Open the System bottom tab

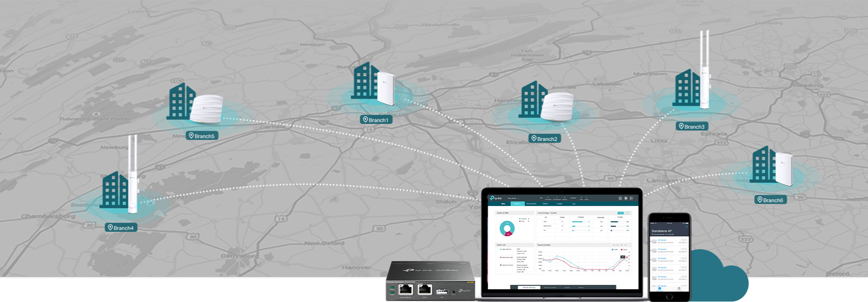[x=567, y=287]
